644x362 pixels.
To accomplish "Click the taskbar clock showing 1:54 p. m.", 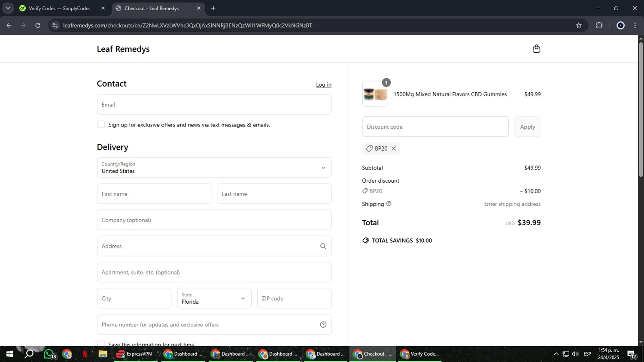I will point(609,354).
